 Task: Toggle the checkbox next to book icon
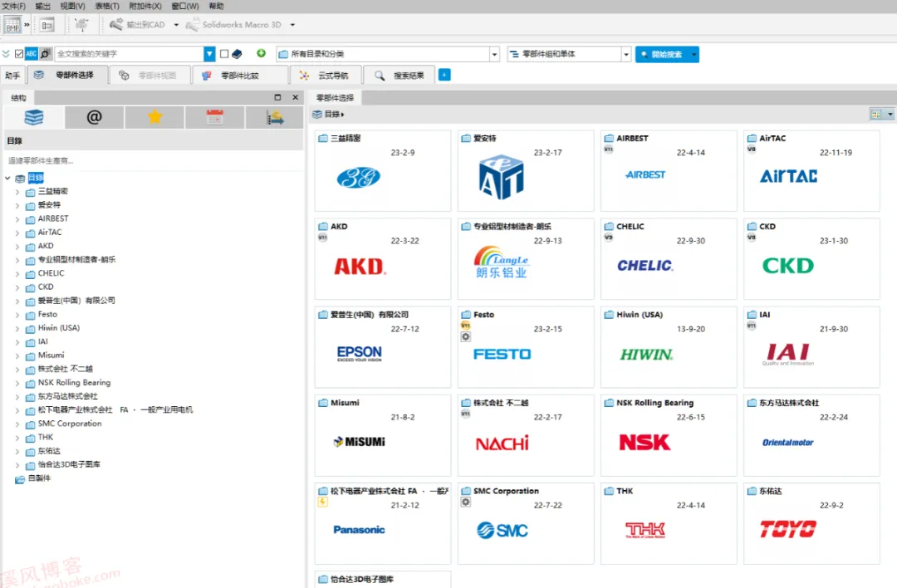pyautogui.click(x=224, y=54)
